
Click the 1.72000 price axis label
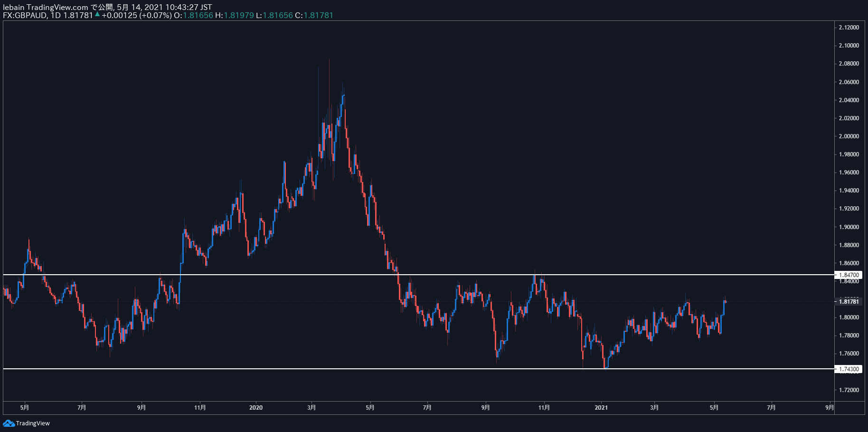pos(849,390)
